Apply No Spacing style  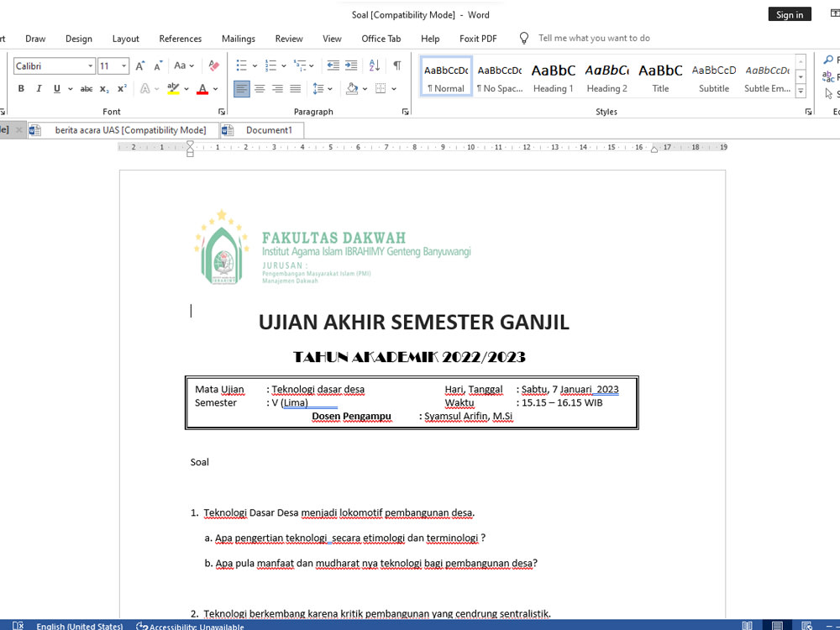[x=499, y=76]
